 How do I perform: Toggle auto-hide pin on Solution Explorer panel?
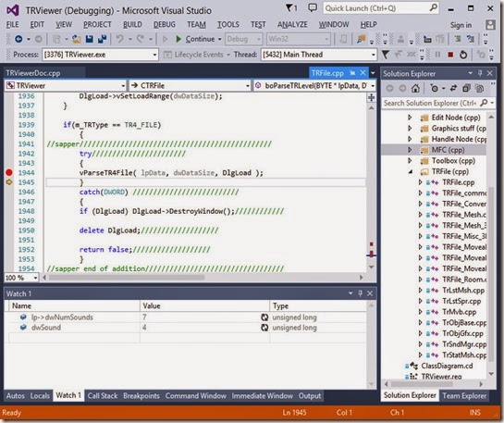click(x=480, y=73)
